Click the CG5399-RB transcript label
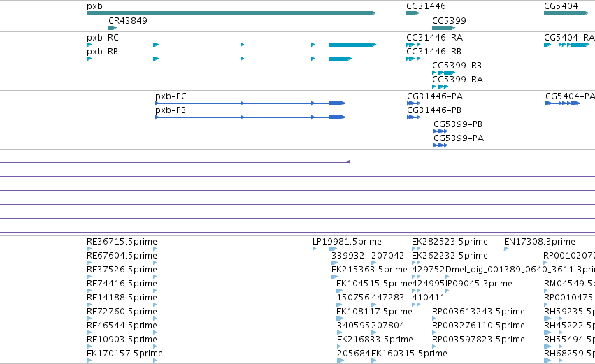Viewport: 595px width, 364px height. click(457, 66)
